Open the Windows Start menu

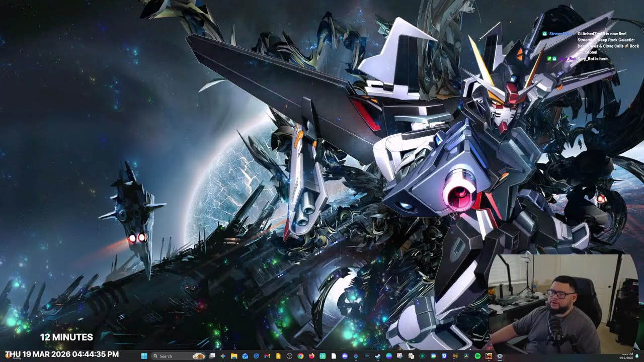pos(144,356)
